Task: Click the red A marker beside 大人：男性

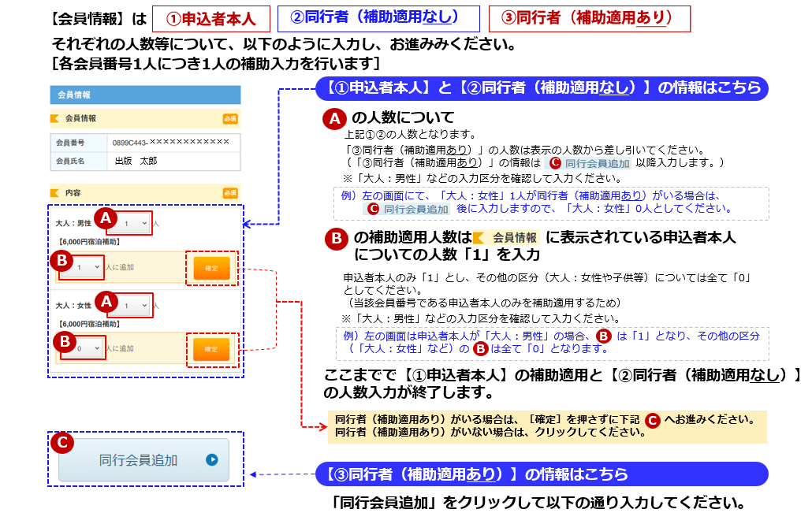Action: pyautogui.click(x=106, y=218)
